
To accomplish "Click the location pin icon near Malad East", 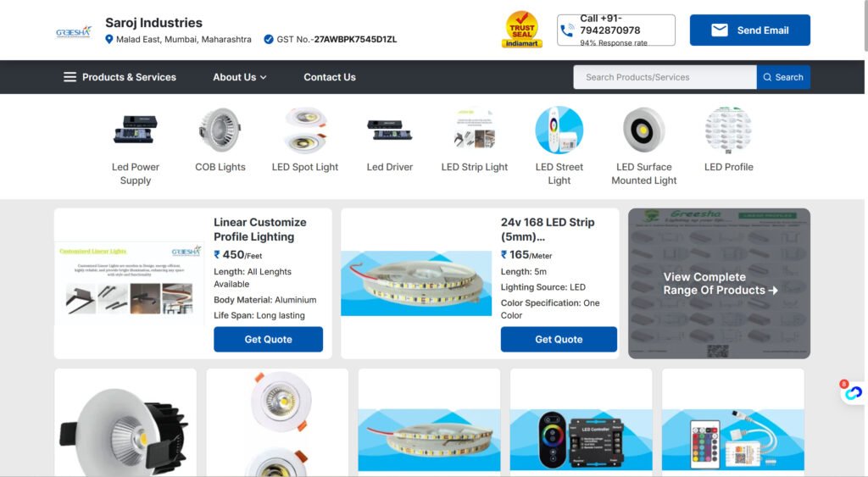I will point(109,39).
